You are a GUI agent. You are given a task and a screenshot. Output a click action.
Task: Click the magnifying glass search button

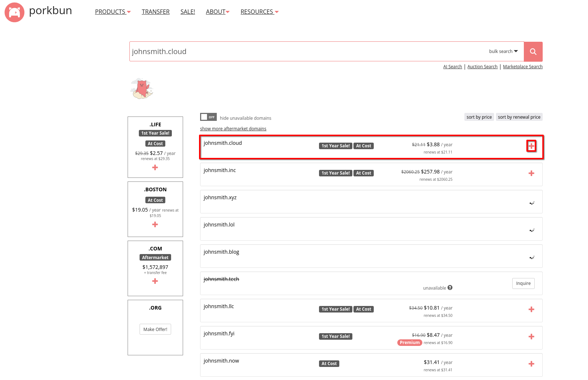pyautogui.click(x=533, y=52)
